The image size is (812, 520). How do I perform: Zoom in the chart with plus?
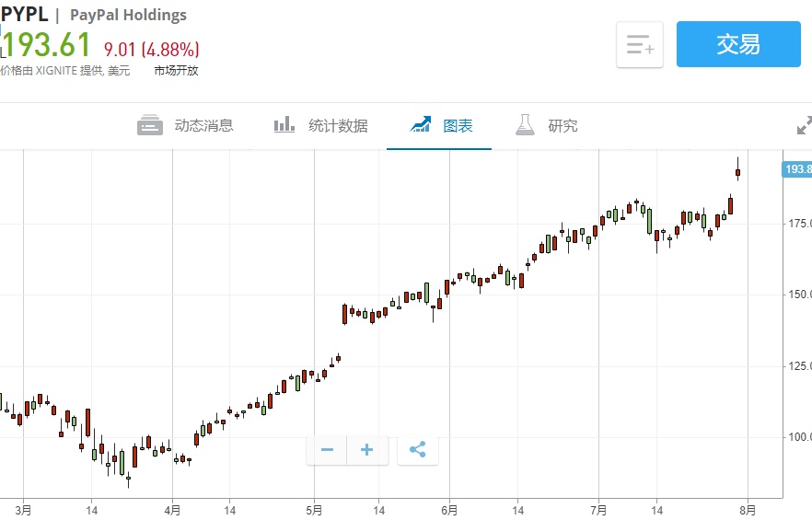click(x=366, y=450)
